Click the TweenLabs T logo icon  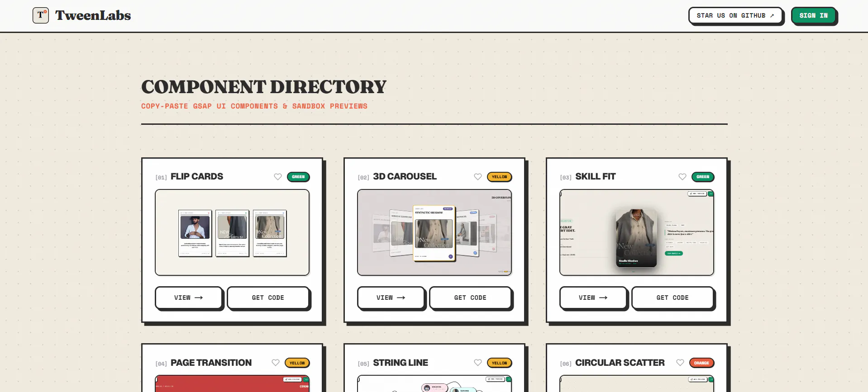click(41, 15)
